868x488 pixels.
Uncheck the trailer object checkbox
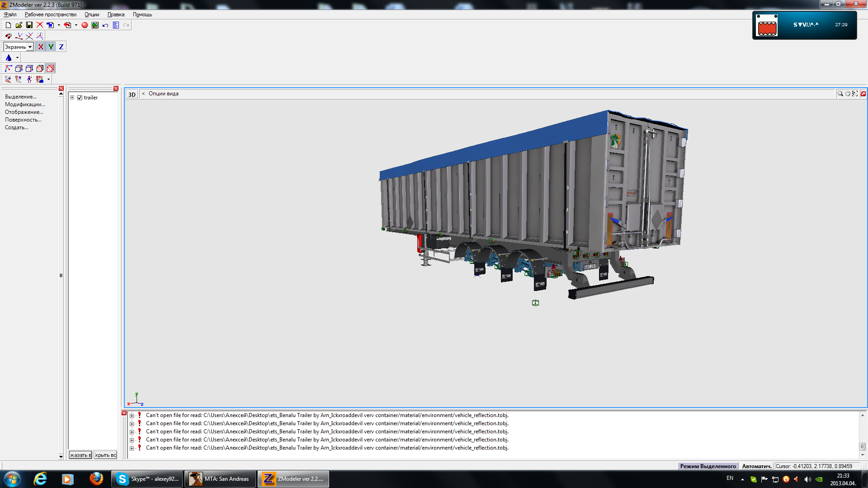[x=80, y=98]
